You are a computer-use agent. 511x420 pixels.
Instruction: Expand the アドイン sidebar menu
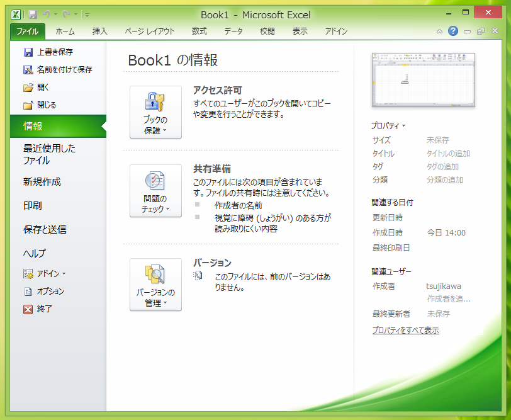pyautogui.click(x=50, y=274)
